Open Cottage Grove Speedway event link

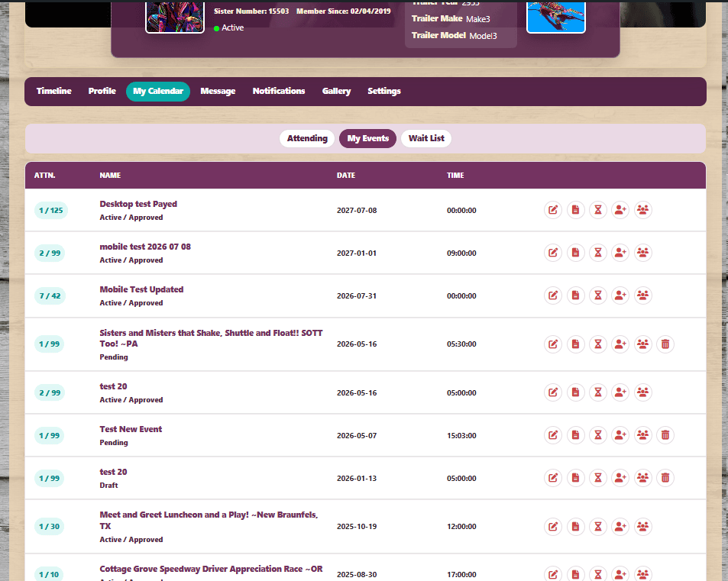(211, 569)
